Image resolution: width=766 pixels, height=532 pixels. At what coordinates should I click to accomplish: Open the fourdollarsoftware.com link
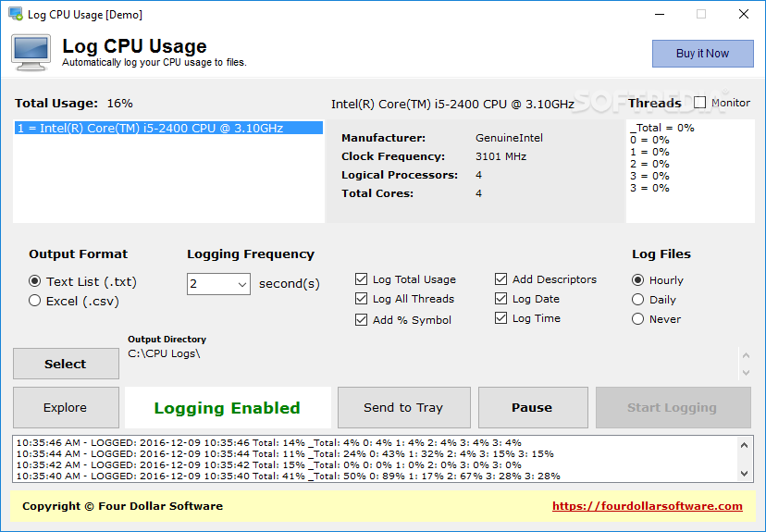(x=648, y=506)
